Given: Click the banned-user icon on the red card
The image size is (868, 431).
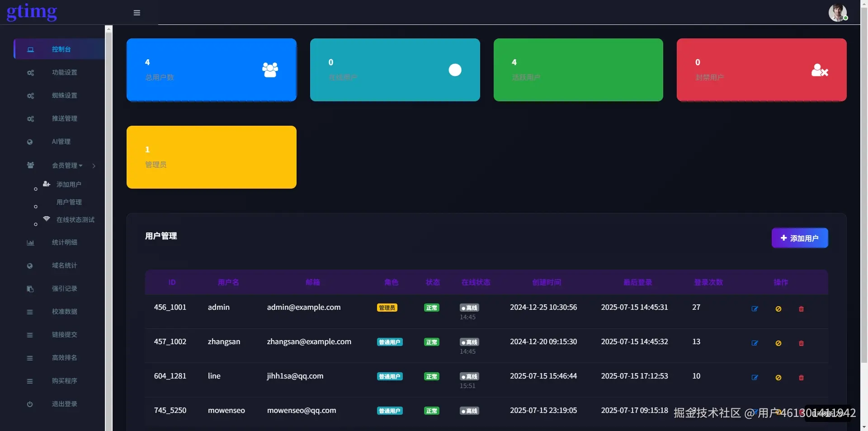Looking at the screenshot, I should 820,70.
